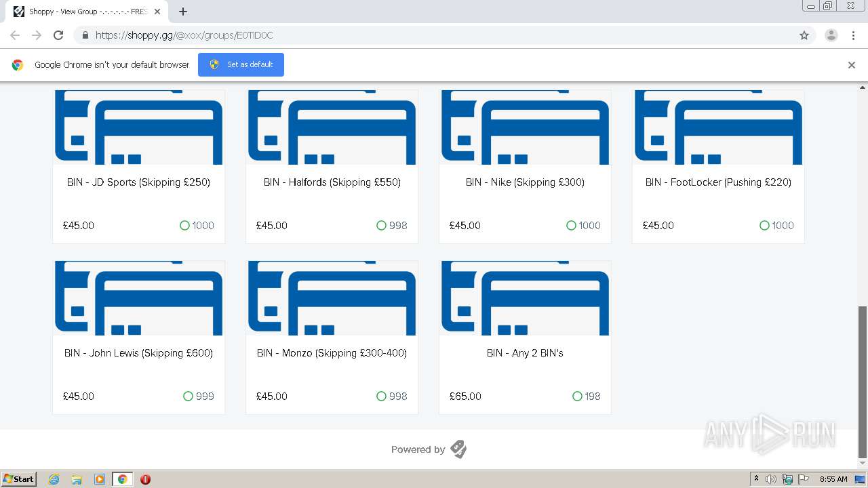
Task: Launch Internet Explorer from the taskbar
Action: 54,479
